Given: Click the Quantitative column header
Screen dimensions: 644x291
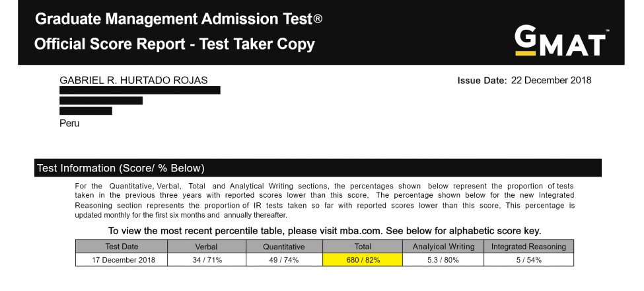Looking at the screenshot, I should click(x=283, y=247).
